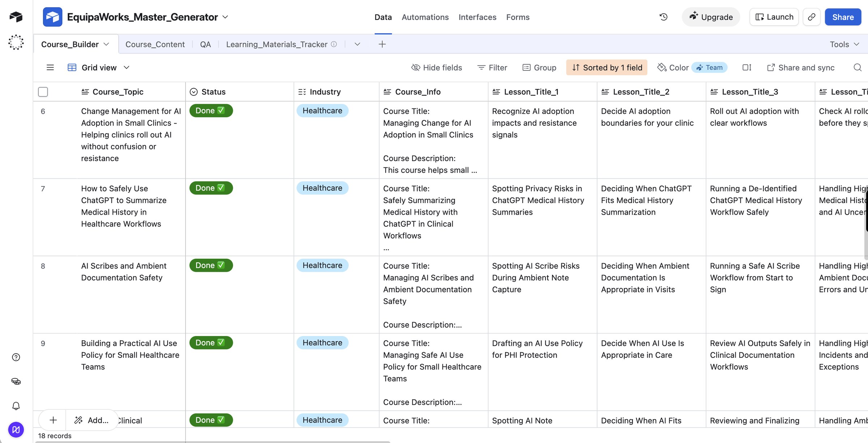Open the QA table tab

click(205, 44)
